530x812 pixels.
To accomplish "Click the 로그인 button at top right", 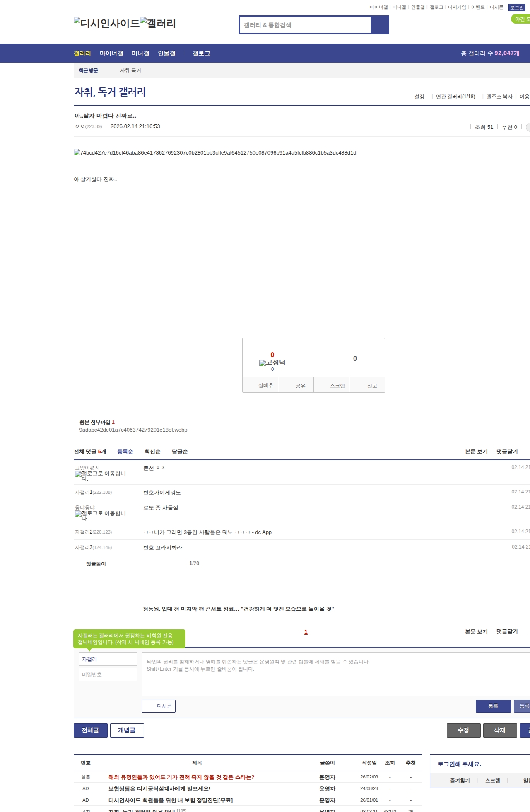I will tap(516, 7).
